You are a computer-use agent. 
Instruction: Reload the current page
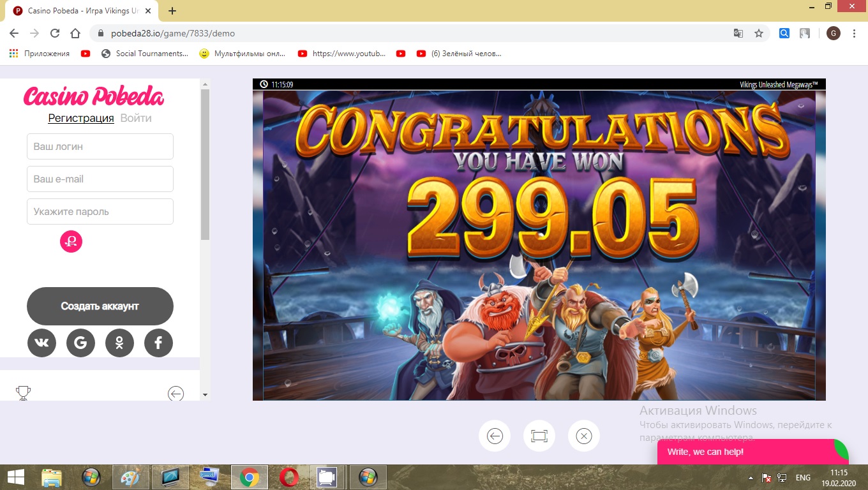(x=55, y=33)
